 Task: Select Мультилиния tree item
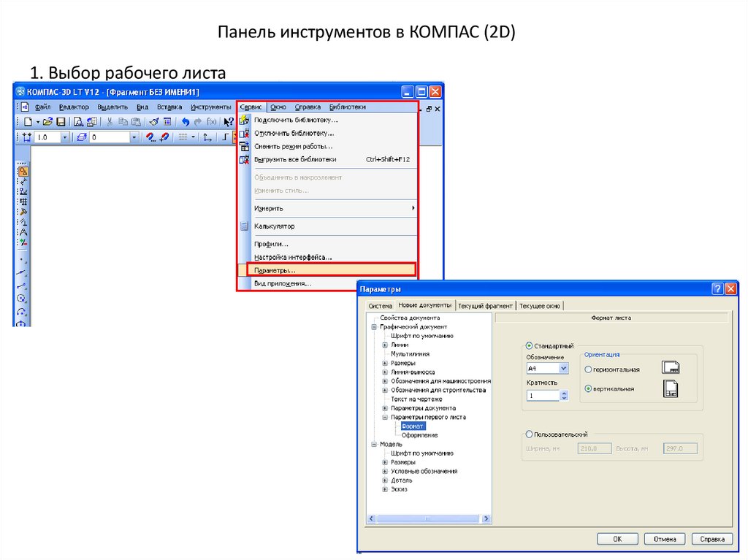pyautogui.click(x=411, y=354)
